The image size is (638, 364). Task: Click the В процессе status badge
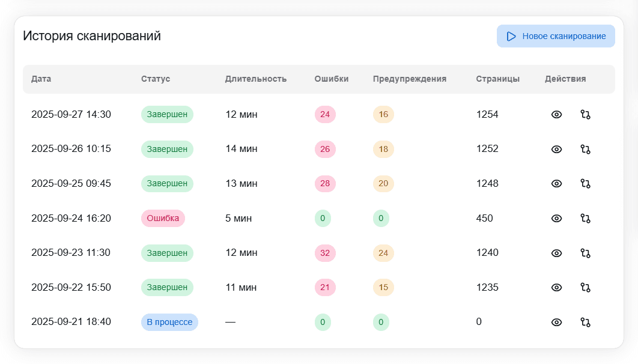coord(169,322)
